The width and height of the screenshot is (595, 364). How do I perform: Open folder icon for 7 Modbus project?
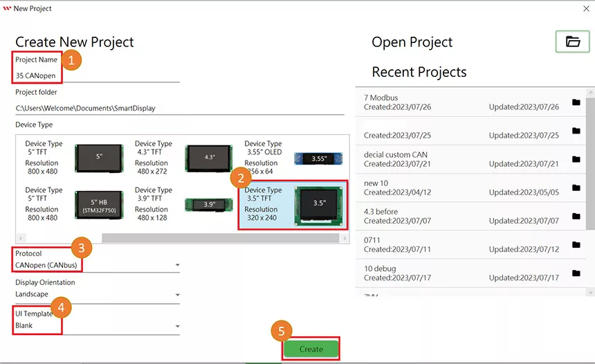(x=576, y=102)
